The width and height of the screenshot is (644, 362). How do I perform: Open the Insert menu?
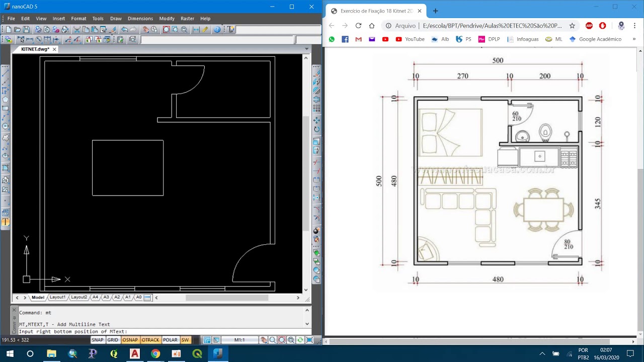point(59,19)
